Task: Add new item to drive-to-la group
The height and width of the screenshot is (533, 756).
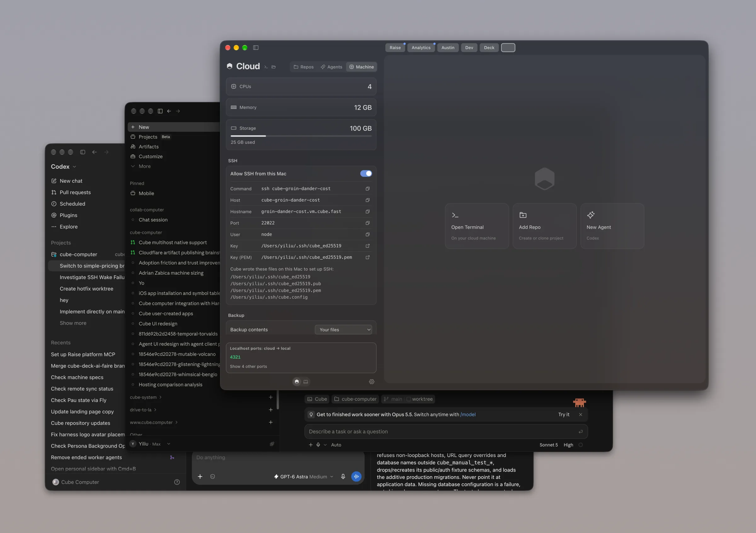Action: [x=271, y=410]
